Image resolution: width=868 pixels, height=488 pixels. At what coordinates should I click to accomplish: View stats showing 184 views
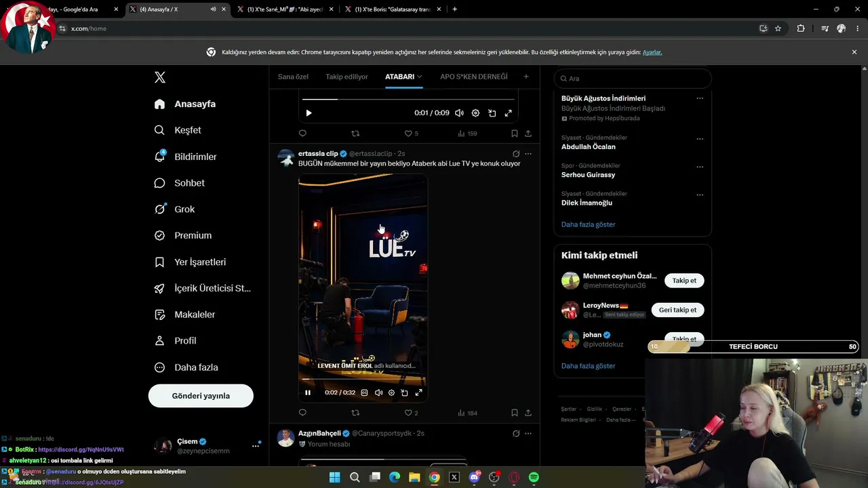click(x=468, y=413)
